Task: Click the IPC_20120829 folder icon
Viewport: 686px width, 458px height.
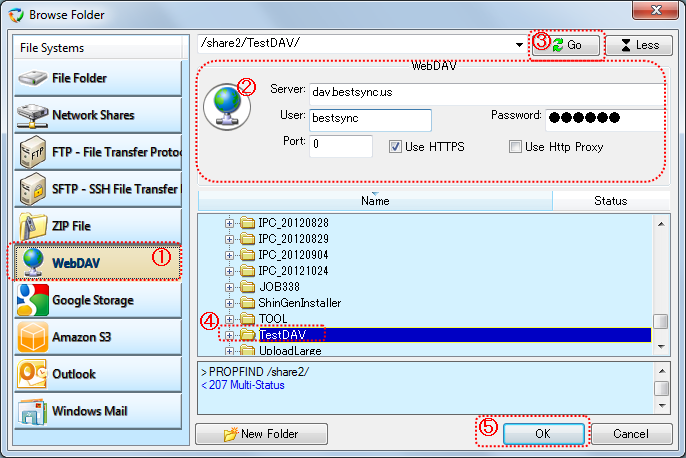Action: [248, 239]
